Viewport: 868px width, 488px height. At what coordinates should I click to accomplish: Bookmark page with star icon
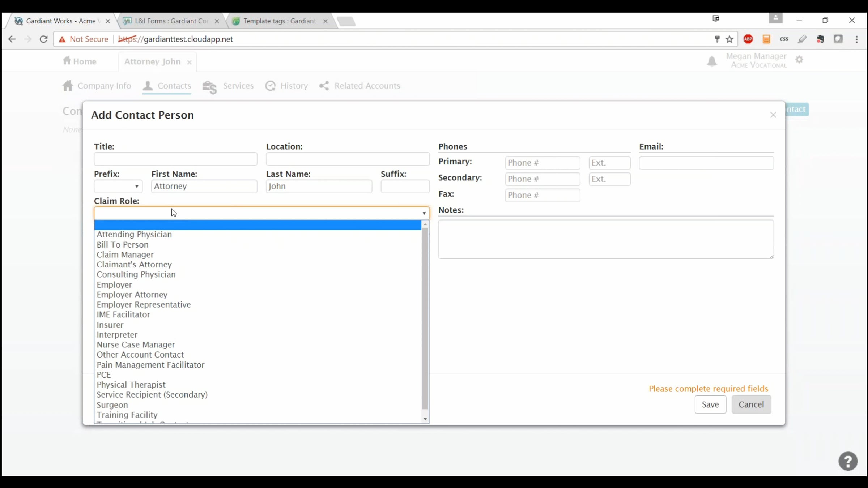point(729,39)
